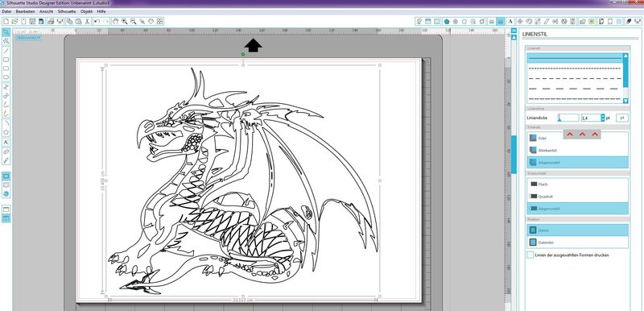Select the arrow Selection tool
The width and height of the screenshot is (644, 311).
pyautogui.click(x=6, y=32)
